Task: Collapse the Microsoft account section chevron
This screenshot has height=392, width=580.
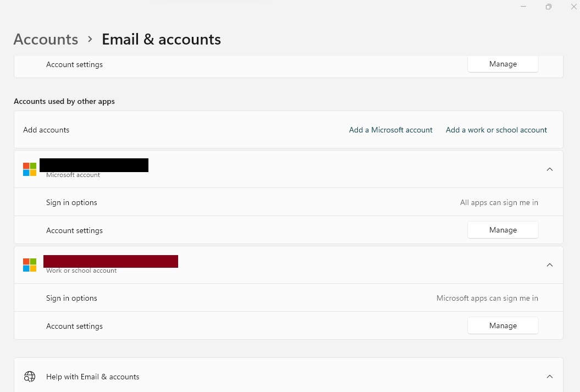Action: 550,169
